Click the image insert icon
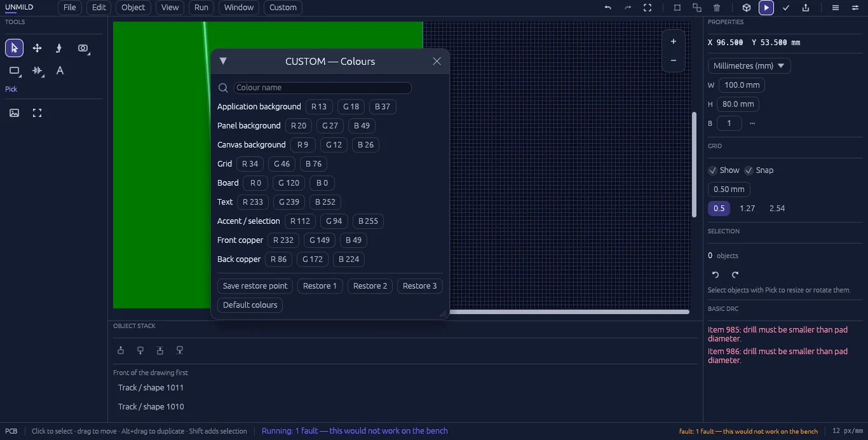Screen dimensions: 868x440 pos(14,113)
